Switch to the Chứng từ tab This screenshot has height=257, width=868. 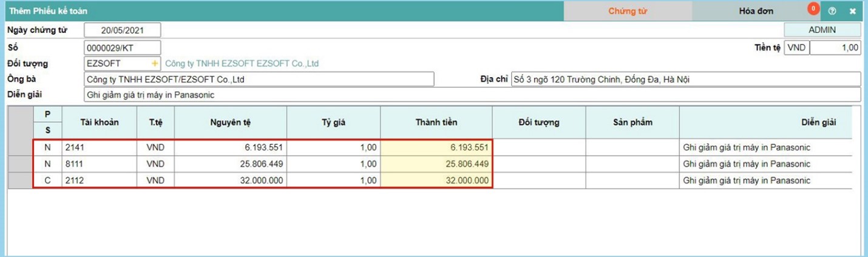[x=628, y=11]
